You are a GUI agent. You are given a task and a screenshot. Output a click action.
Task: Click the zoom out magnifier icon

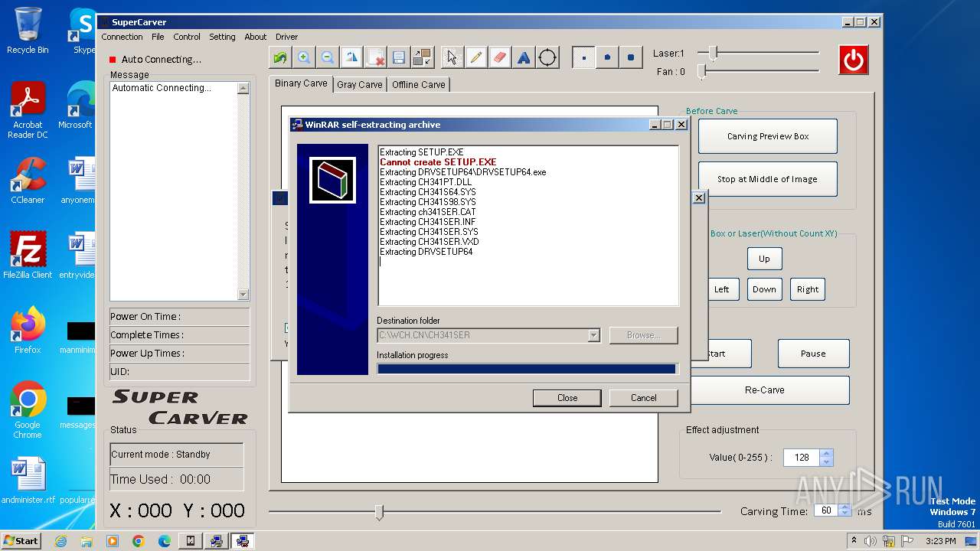coord(328,57)
